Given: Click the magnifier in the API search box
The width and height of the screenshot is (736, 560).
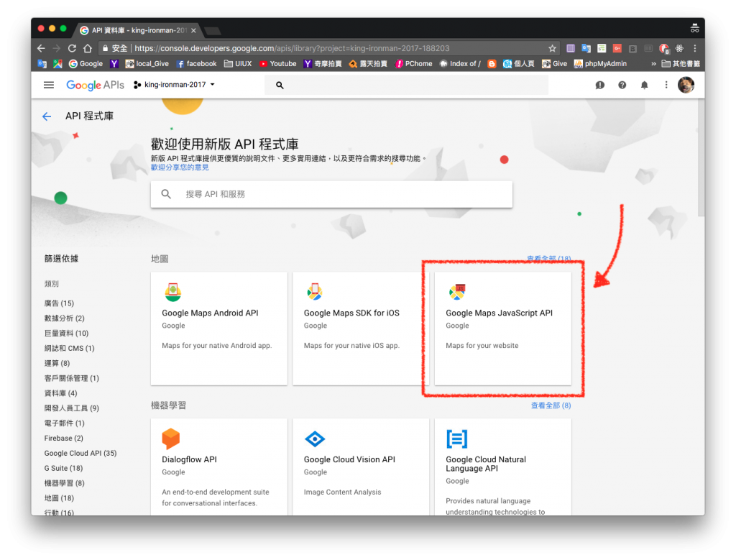Looking at the screenshot, I should coord(166,194).
